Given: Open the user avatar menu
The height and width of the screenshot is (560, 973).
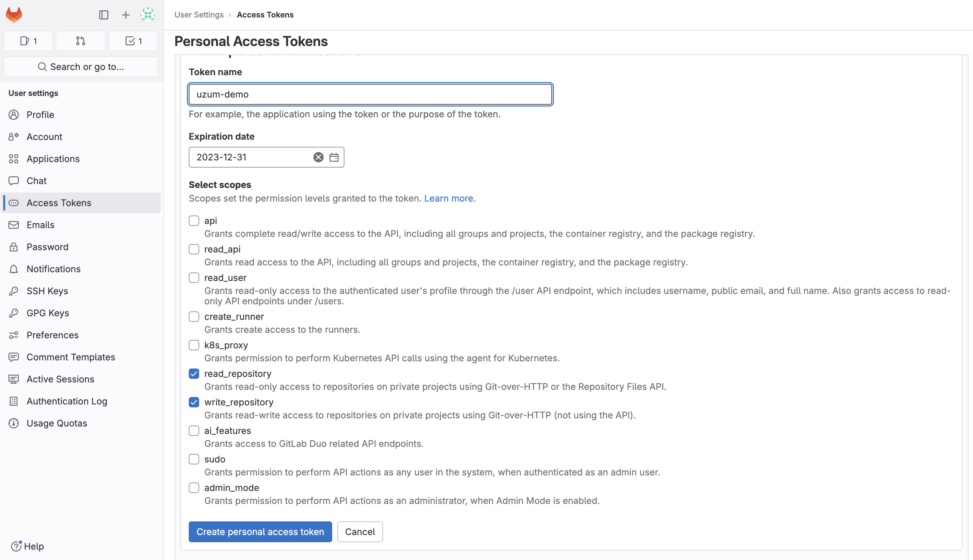Looking at the screenshot, I should click(148, 15).
